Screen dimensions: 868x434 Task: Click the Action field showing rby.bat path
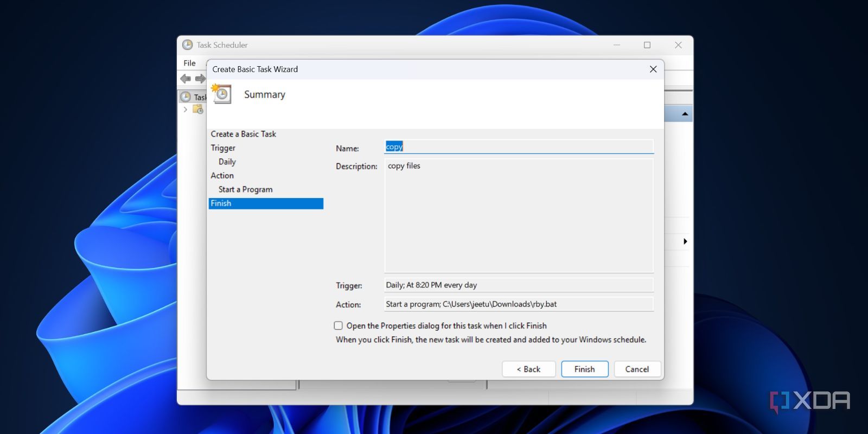tap(519, 304)
